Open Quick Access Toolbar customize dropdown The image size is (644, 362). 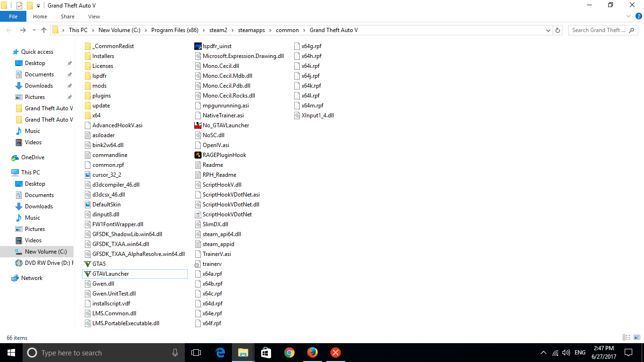(38, 6)
